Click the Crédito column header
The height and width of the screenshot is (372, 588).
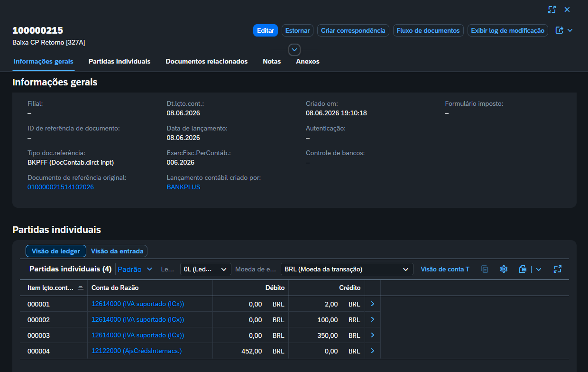[x=327, y=288]
